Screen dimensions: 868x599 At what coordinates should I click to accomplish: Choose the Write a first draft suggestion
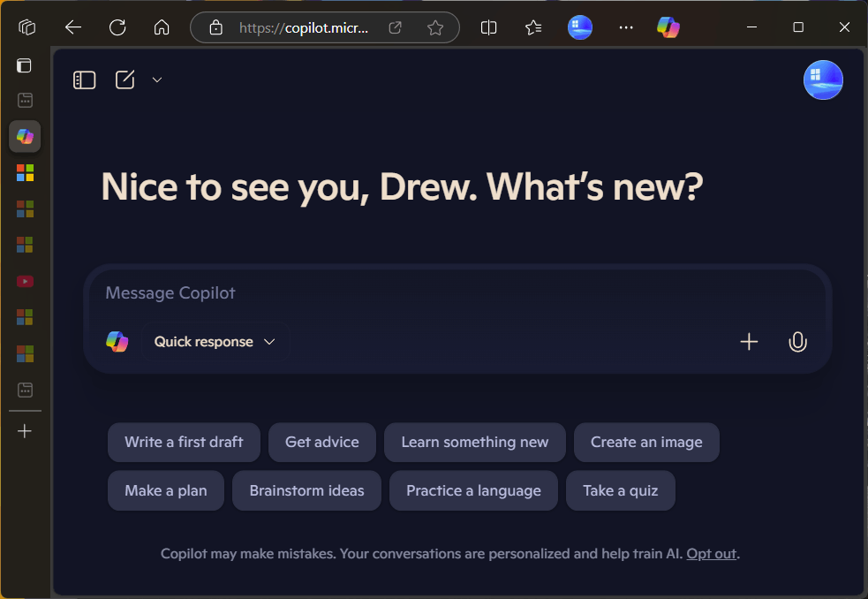184,443
